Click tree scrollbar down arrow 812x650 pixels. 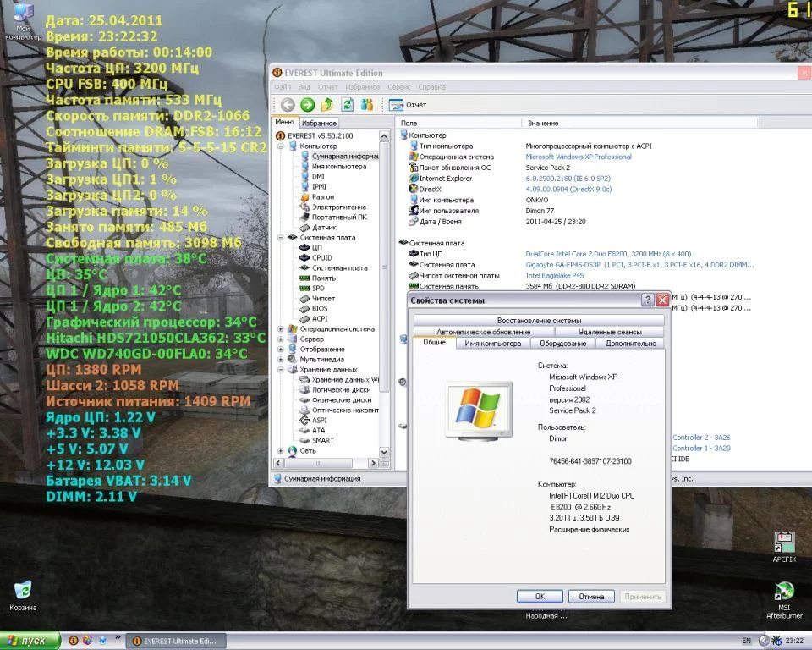click(384, 452)
